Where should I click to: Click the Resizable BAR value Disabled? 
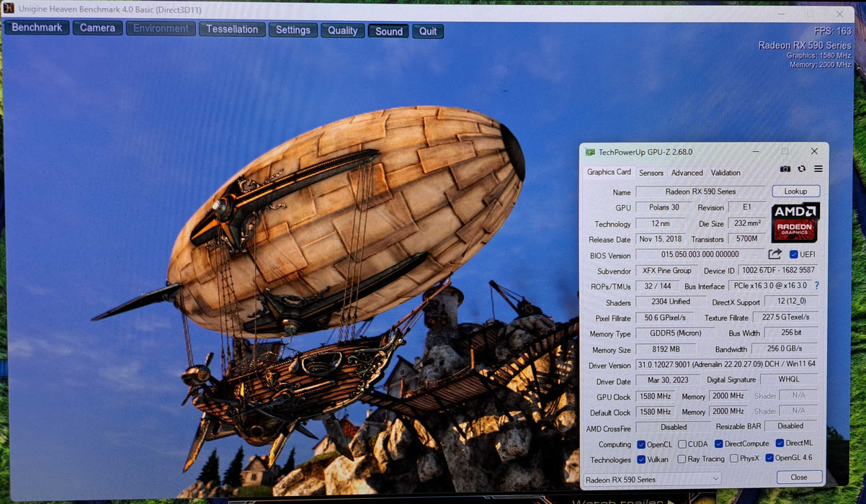tap(790, 426)
